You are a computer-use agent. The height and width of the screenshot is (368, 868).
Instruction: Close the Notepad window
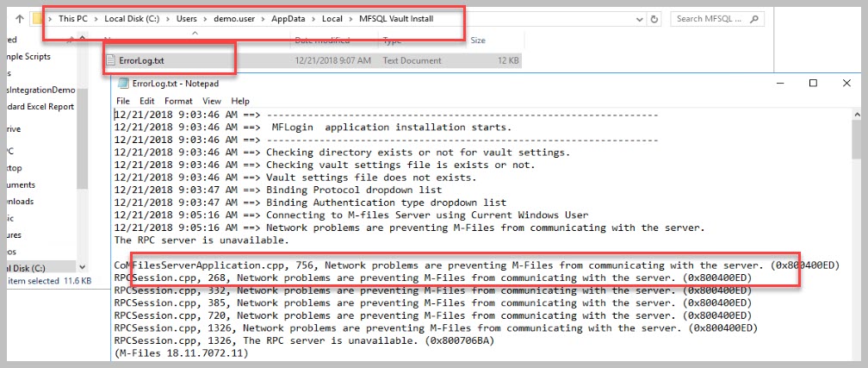tap(846, 83)
